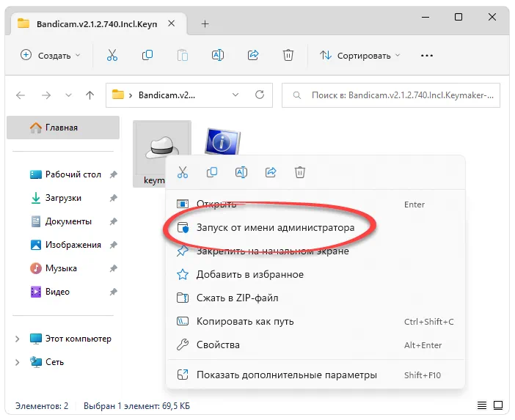Screen dimensions: 515x420
Task: Expand address bar history dropdown
Action: pos(235,95)
